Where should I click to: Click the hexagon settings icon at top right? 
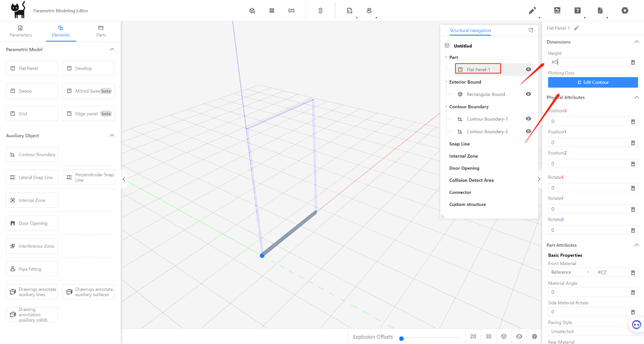tap(625, 10)
